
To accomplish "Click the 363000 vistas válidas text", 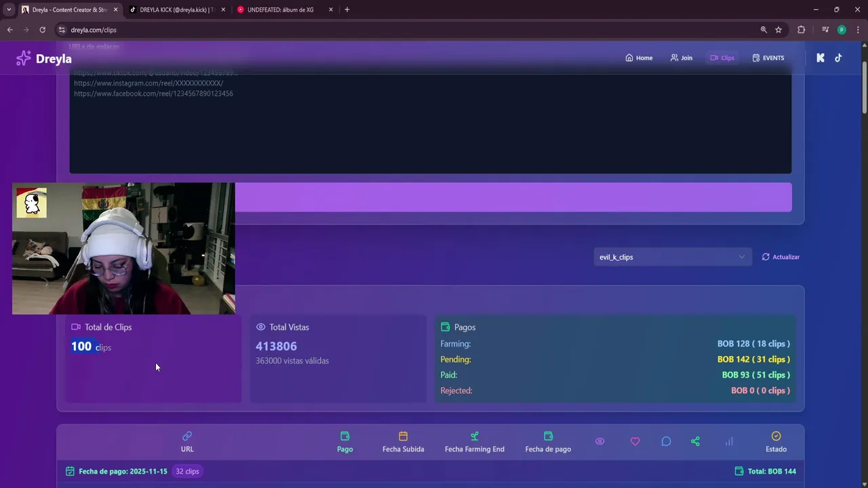I will click(292, 361).
